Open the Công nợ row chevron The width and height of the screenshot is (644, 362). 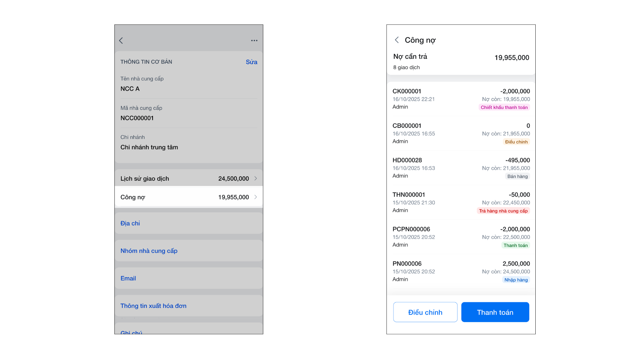[256, 197]
